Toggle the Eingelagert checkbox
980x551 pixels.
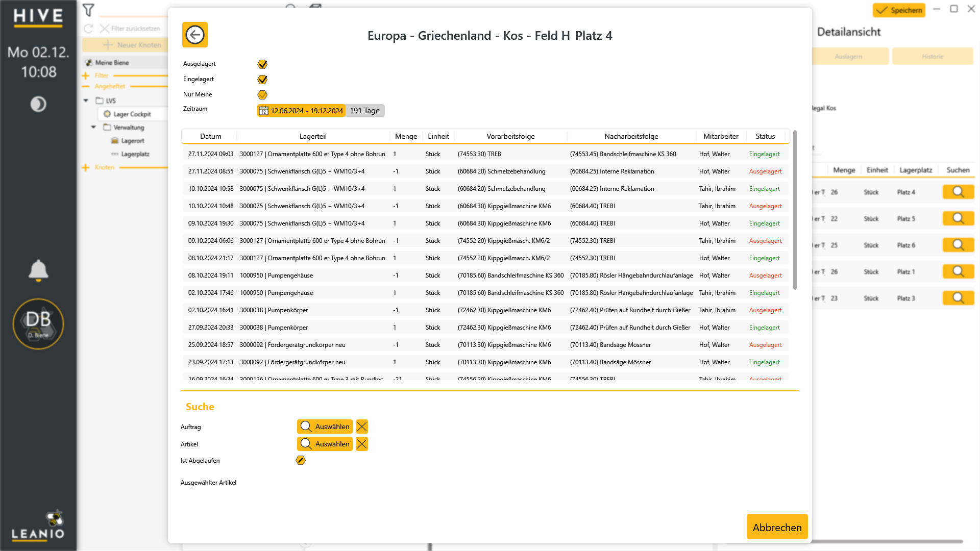point(262,80)
